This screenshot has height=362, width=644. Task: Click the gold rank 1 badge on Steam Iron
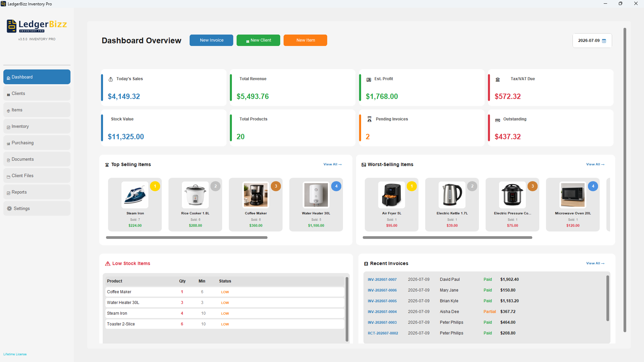(x=155, y=186)
